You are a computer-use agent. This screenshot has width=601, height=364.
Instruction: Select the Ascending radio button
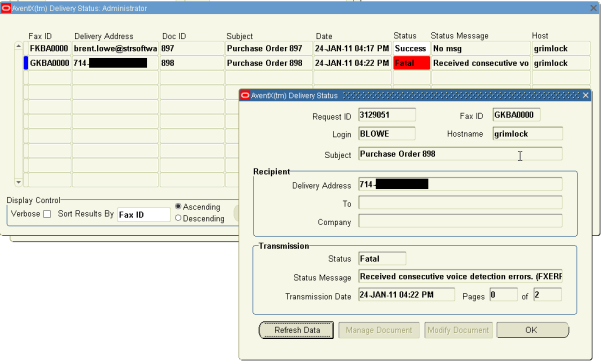178,207
